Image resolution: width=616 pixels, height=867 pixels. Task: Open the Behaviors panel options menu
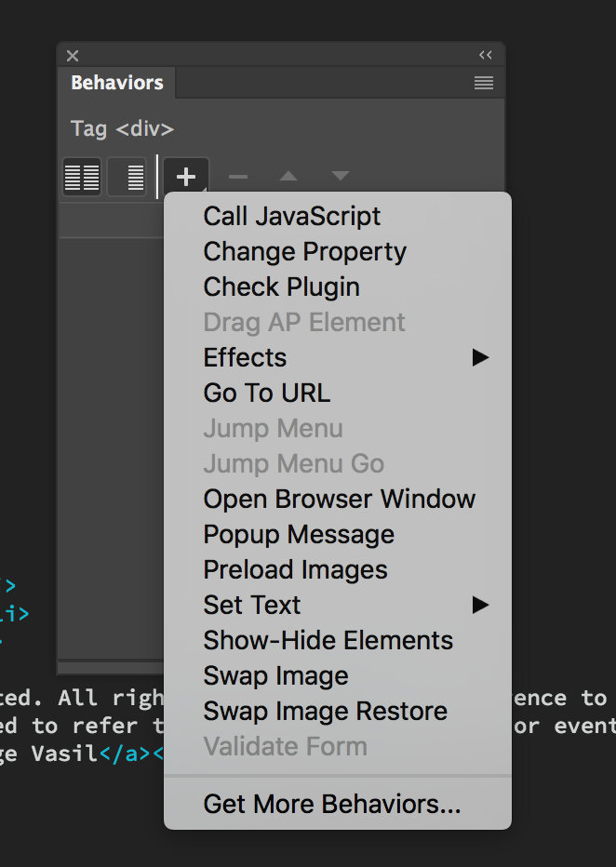point(483,83)
